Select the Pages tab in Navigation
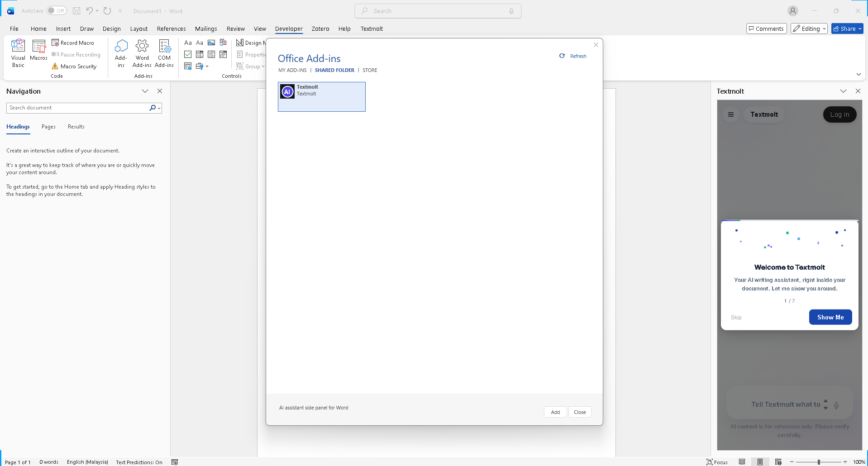This screenshot has height=466, width=868. coord(48,127)
